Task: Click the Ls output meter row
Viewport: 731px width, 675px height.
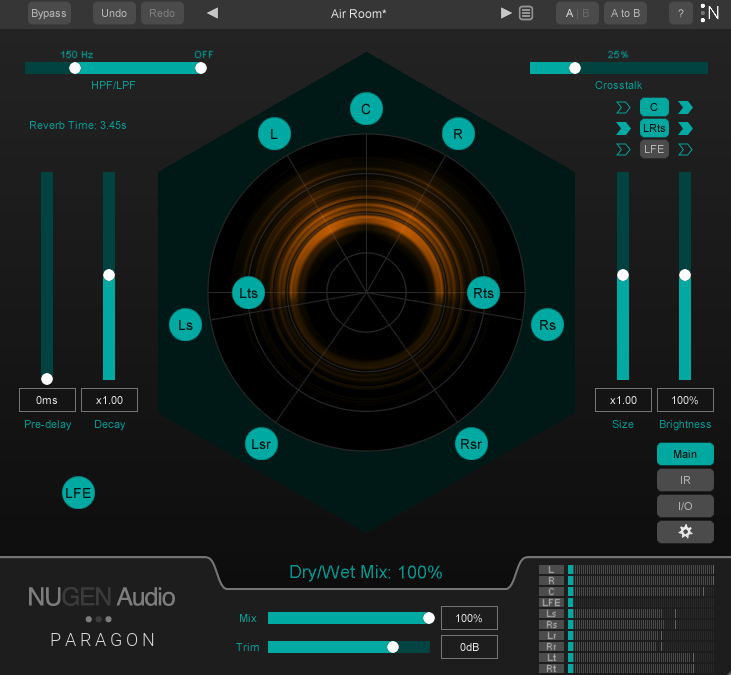Action: [626, 613]
